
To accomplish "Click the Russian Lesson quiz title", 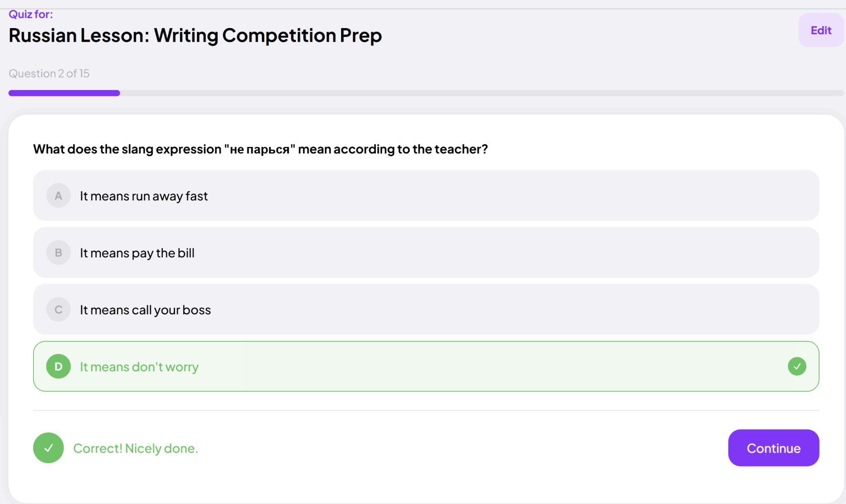I will [195, 36].
